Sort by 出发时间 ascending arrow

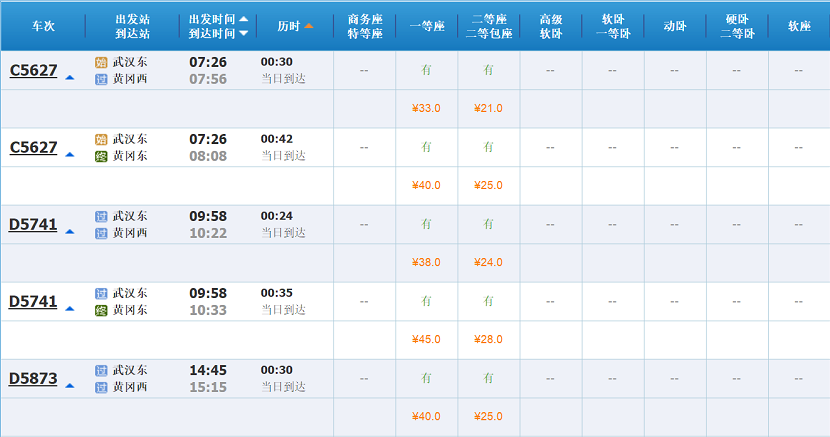[243, 19]
